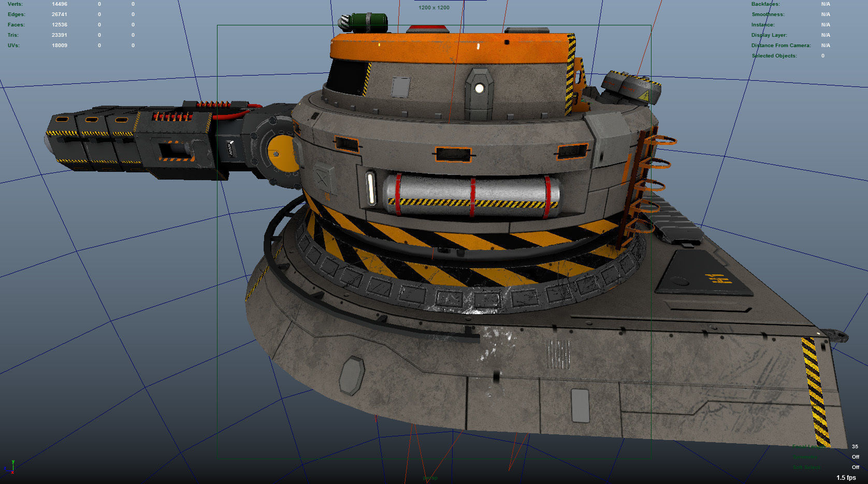The image size is (868, 484).
Task: Select the silver cylinder tank on the turret
Action: (x=471, y=196)
